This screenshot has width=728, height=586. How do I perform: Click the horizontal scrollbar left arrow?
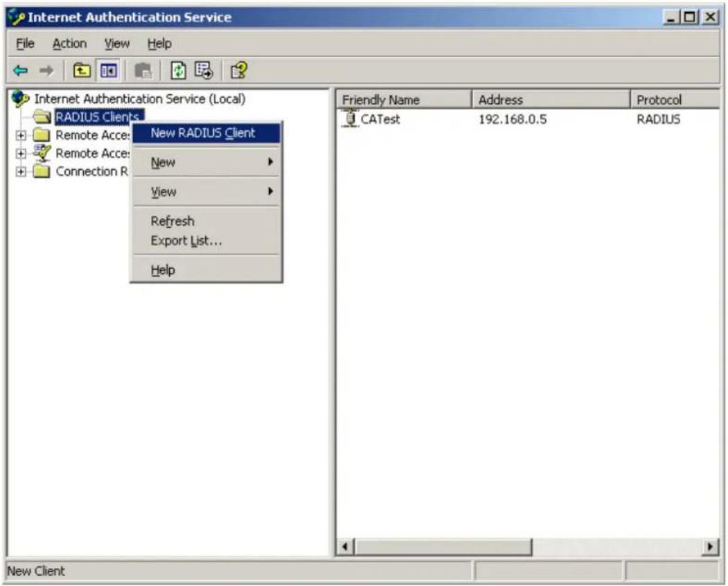pyautogui.click(x=345, y=547)
